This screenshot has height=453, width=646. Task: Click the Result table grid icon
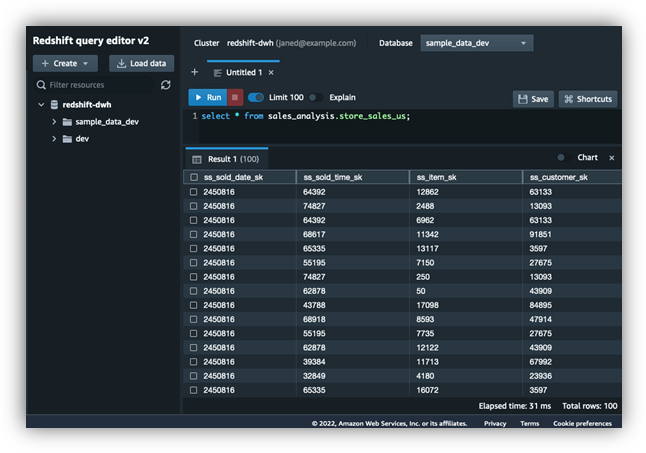(x=197, y=159)
